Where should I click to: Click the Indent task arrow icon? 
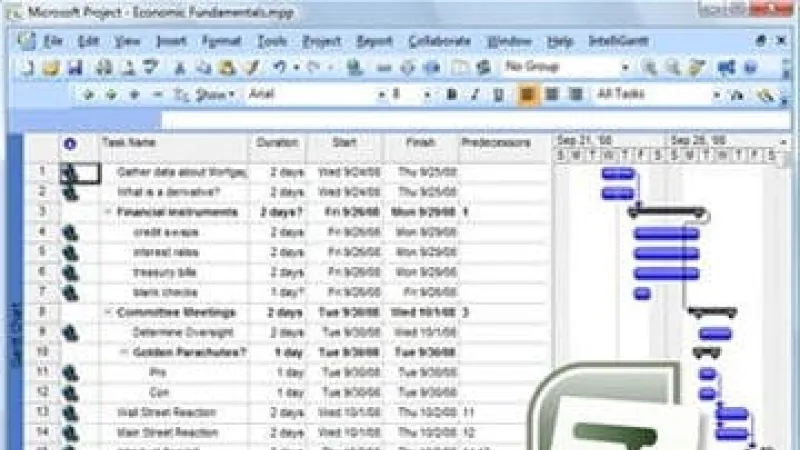111,95
